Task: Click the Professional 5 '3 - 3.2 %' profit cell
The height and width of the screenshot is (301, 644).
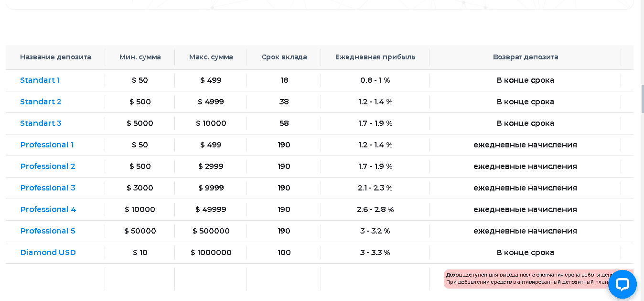Action: (x=375, y=231)
